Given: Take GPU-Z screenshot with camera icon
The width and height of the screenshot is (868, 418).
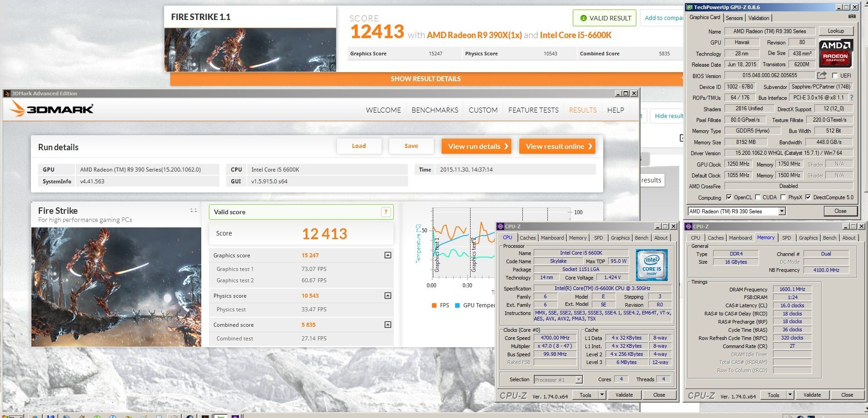Looking at the screenshot, I should (x=852, y=16).
